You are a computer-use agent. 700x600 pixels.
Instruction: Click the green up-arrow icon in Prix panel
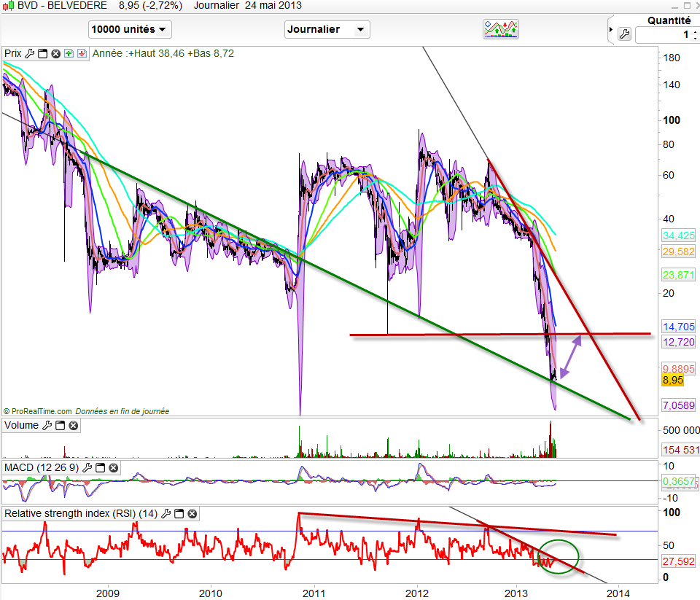pos(69,53)
